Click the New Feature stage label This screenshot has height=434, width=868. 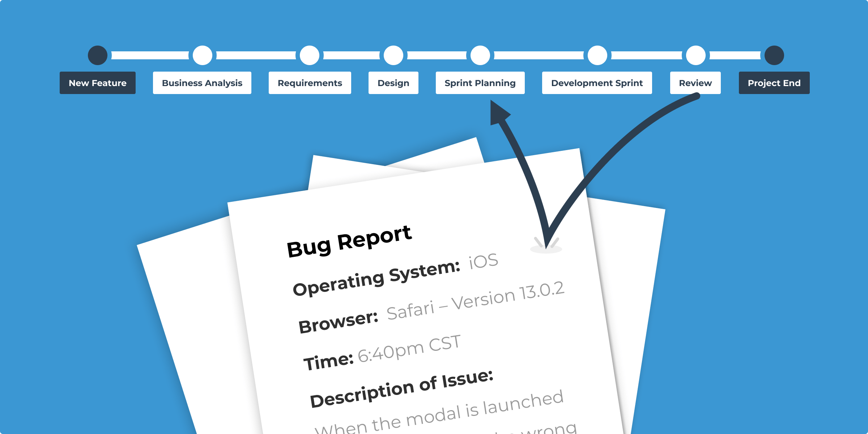[97, 83]
